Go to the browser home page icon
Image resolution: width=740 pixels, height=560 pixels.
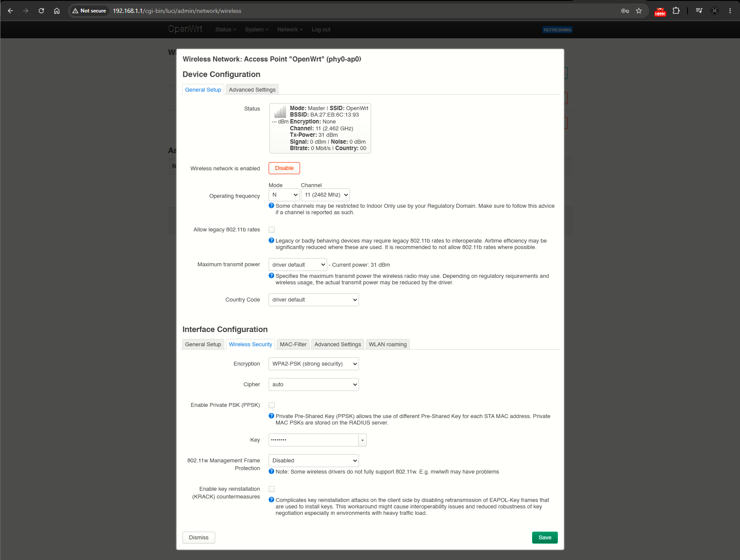(57, 11)
